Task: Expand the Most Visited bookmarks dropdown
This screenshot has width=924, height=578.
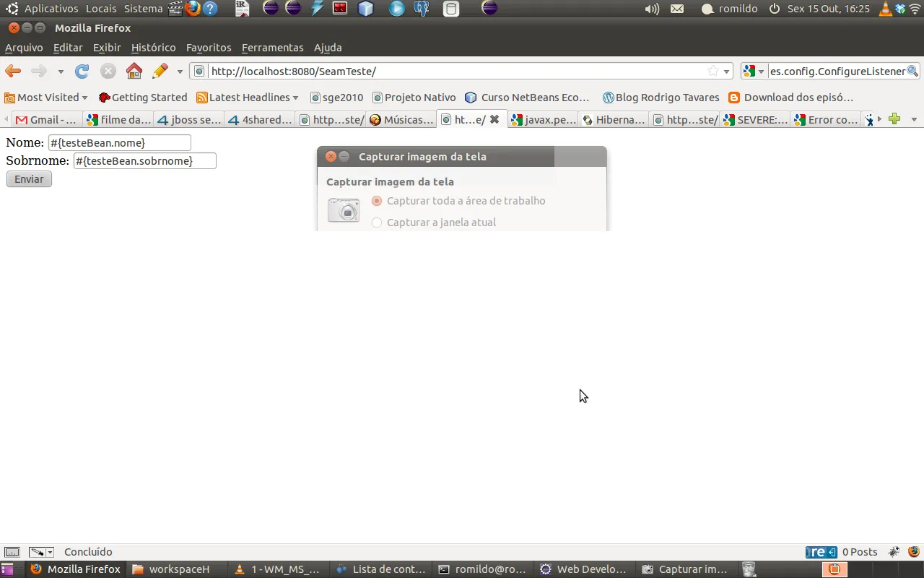Action: pyautogui.click(x=84, y=98)
